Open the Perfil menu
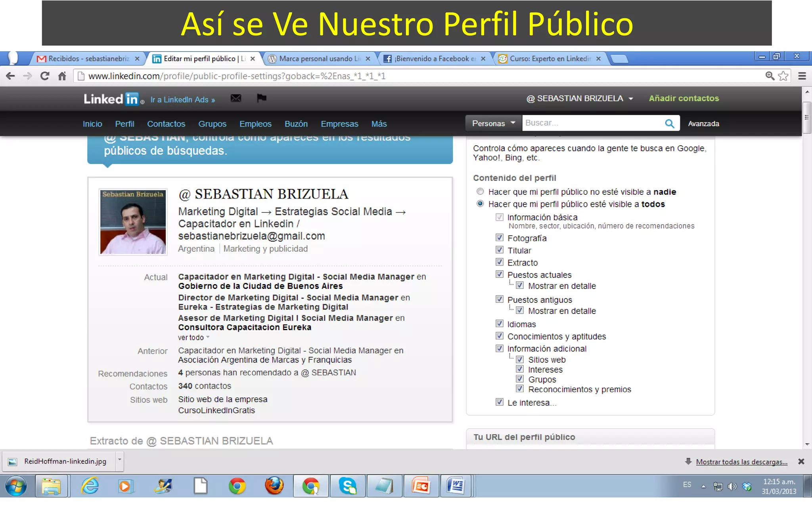The width and height of the screenshot is (812, 508). [x=124, y=124]
